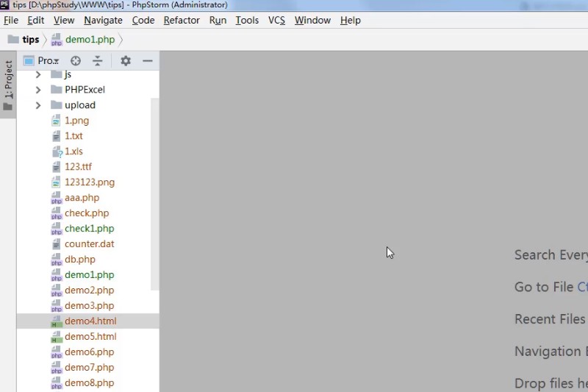Select demo5.html name in the tree
The width and height of the screenshot is (588, 392).
point(90,337)
